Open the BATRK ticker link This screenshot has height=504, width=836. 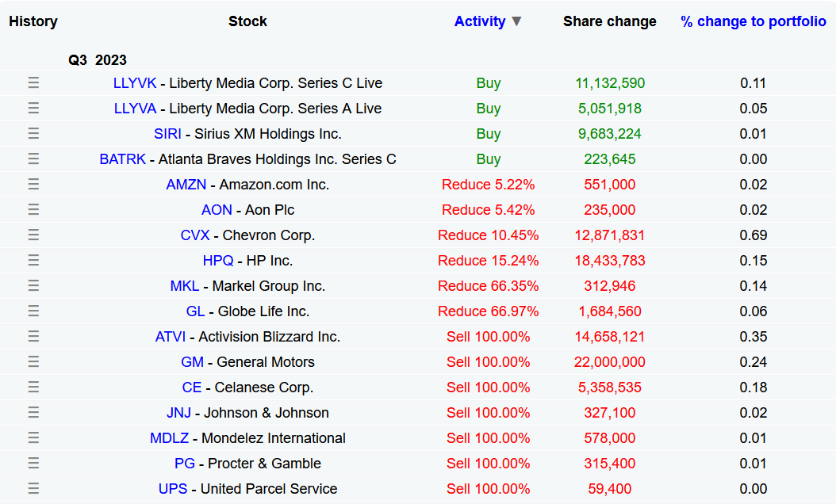[123, 159]
